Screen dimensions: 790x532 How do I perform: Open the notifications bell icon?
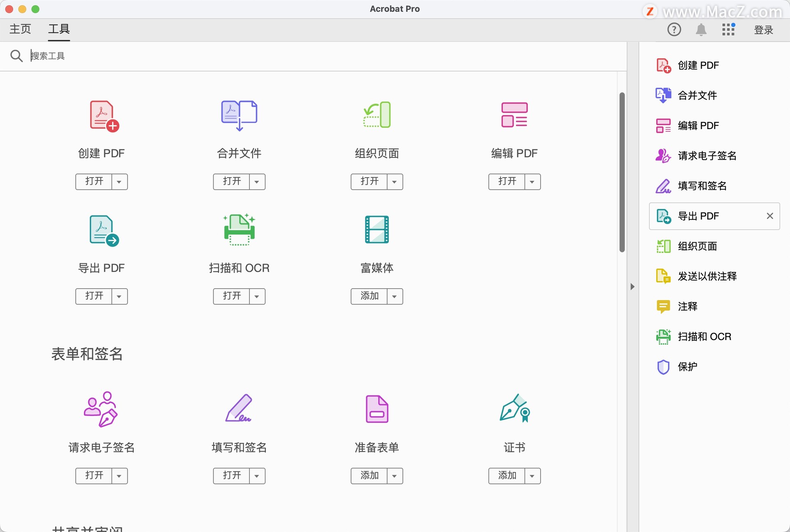(701, 30)
